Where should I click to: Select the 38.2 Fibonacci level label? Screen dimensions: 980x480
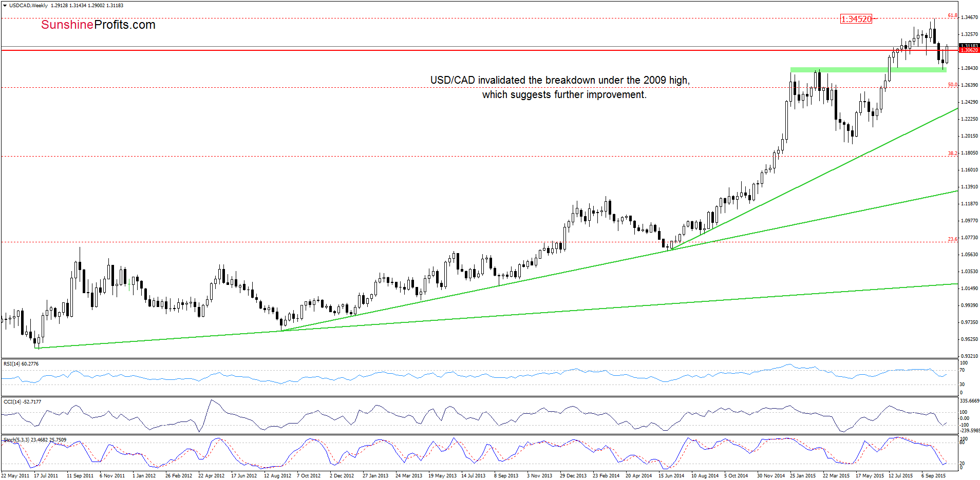952,153
